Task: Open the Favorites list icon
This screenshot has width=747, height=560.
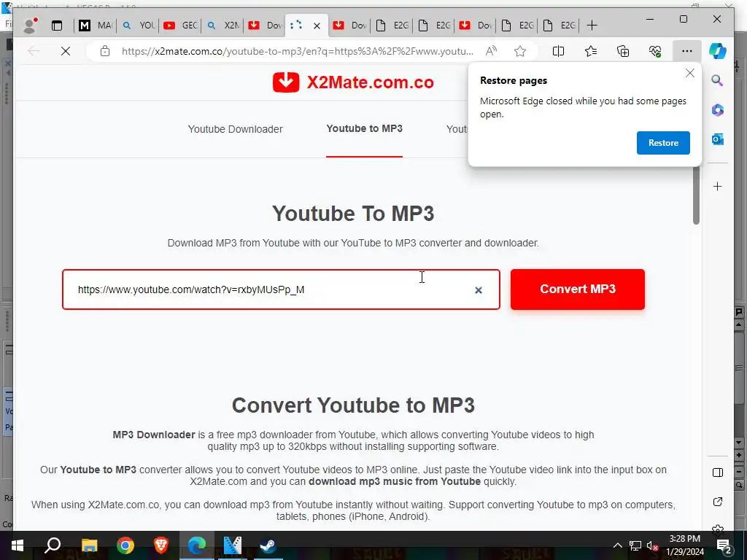Action: (x=591, y=51)
